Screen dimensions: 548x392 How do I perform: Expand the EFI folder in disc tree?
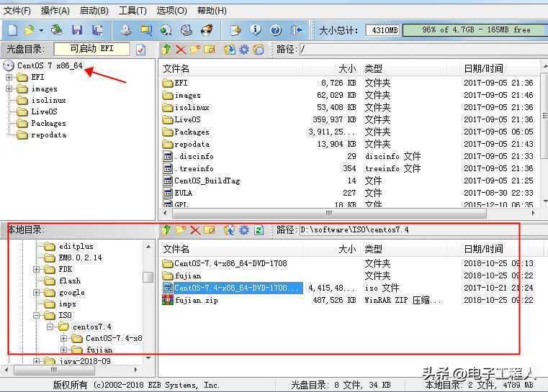pyautogui.click(x=9, y=77)
